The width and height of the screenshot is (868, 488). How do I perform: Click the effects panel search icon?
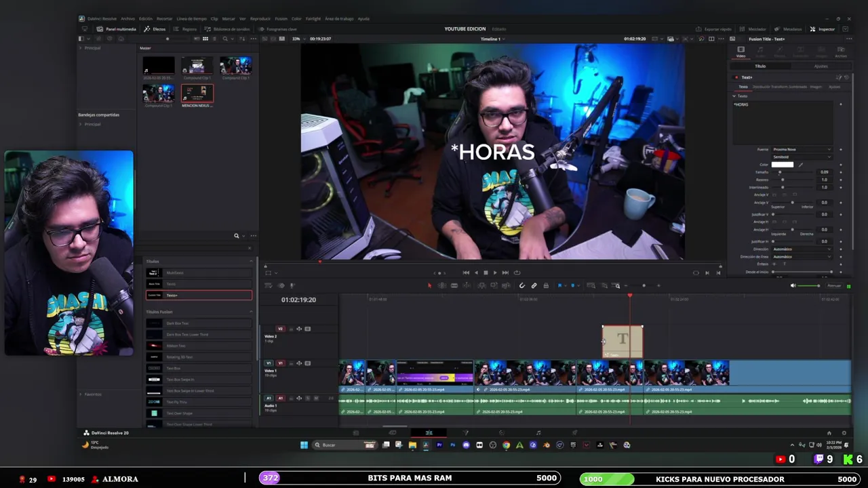237,235
